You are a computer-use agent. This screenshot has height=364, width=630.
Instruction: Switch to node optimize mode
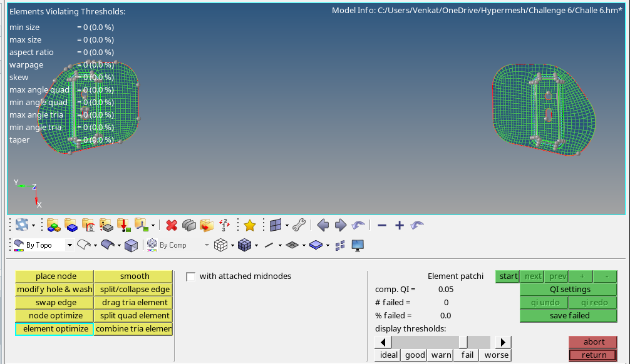click(54, 315)
